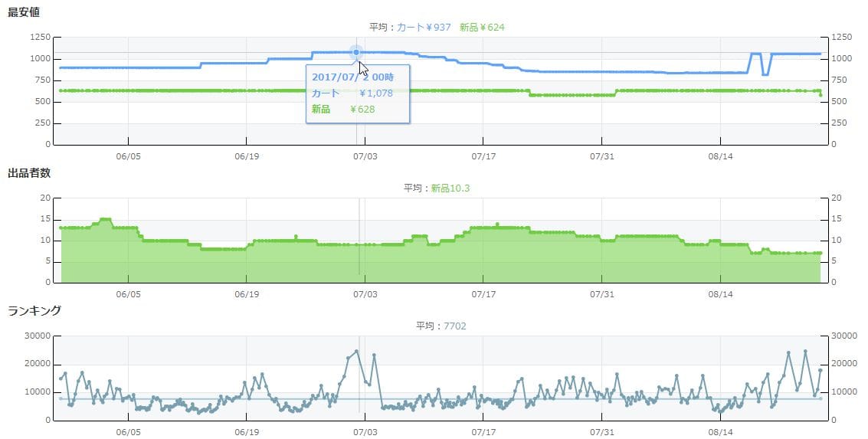Click the right axis 30000 label on the ranking chart
The height and width of the screenshot is (439, 868).
pos(843,336)
